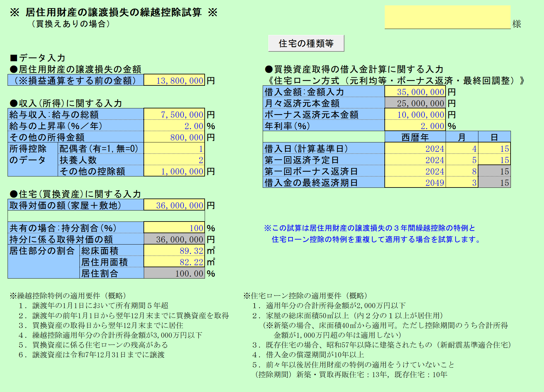
Task: Select the 年利率 2.000 cell
Action: point(415,126)
